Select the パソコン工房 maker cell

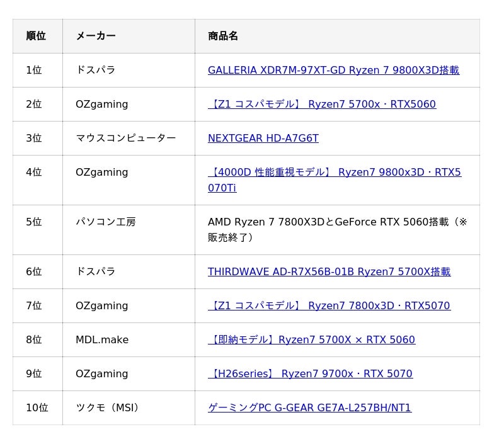(x=105, y=222)
